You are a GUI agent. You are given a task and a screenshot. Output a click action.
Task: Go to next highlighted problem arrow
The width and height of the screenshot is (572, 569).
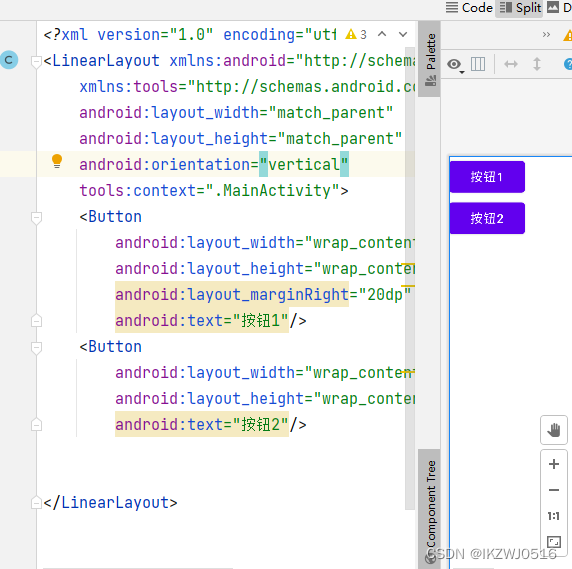click(x=403, y=34)
